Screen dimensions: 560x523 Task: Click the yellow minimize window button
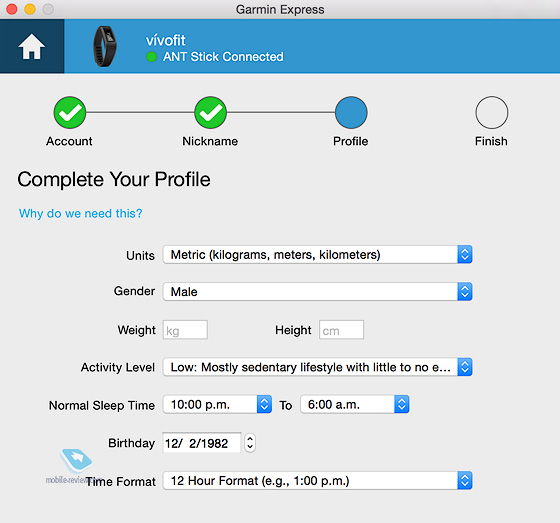(30, 9)
